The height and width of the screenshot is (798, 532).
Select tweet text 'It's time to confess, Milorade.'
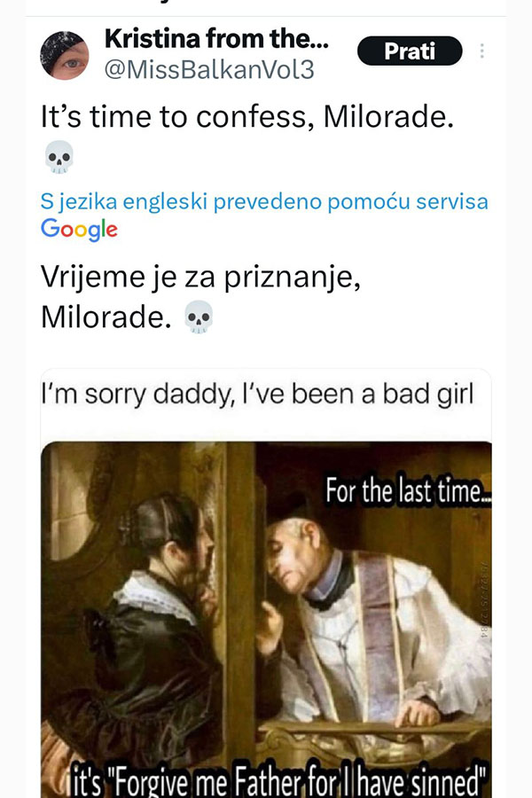pyautogui.click(x=247, y=117)
